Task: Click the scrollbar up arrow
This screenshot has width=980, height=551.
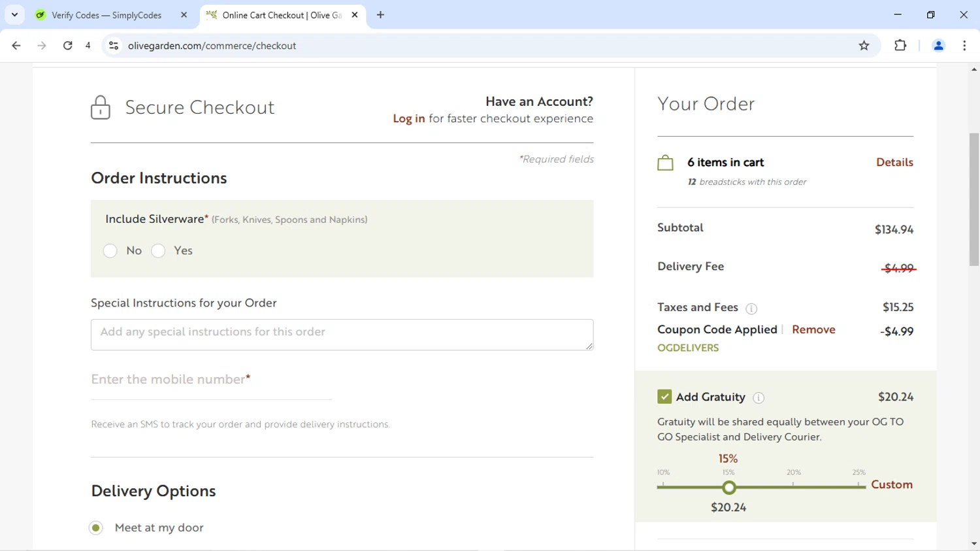Action: pyautogui.click(x=974, y=69)
